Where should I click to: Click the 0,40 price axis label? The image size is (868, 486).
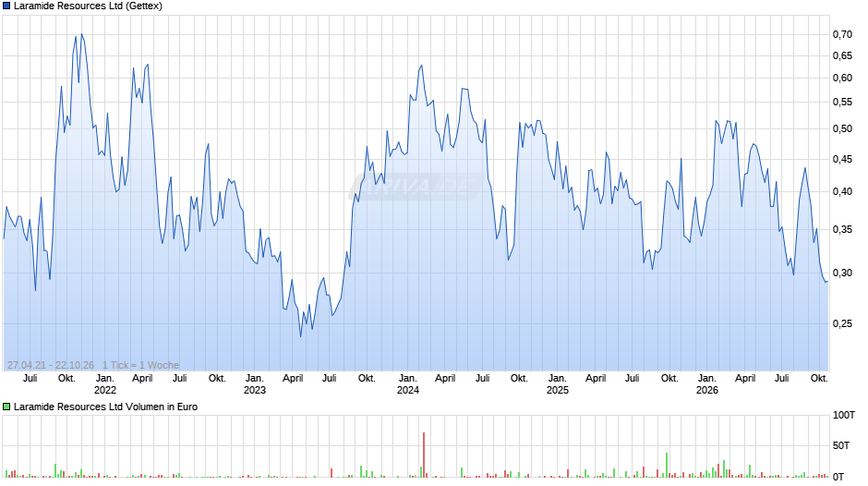[842, 192]
